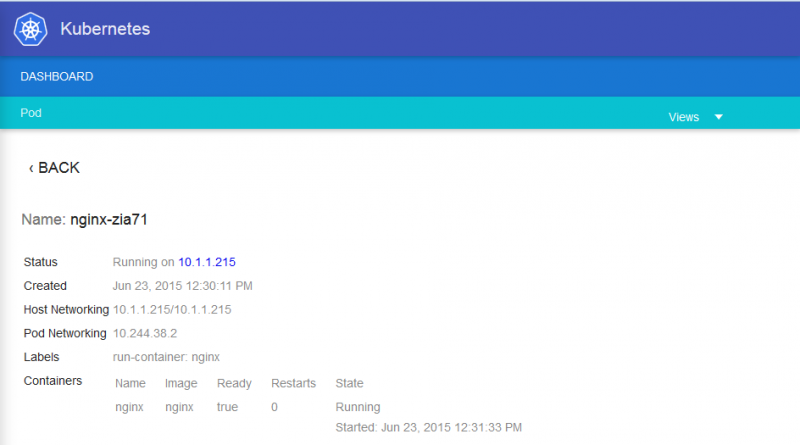Screen dimensions: 800x445
Task: Click the Views dropdown arrow
Action: click(718, 117)
